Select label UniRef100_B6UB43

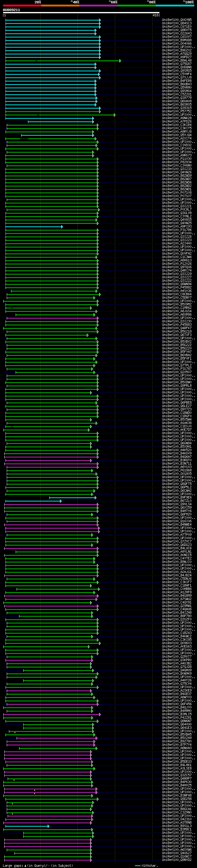pos(177,84)
